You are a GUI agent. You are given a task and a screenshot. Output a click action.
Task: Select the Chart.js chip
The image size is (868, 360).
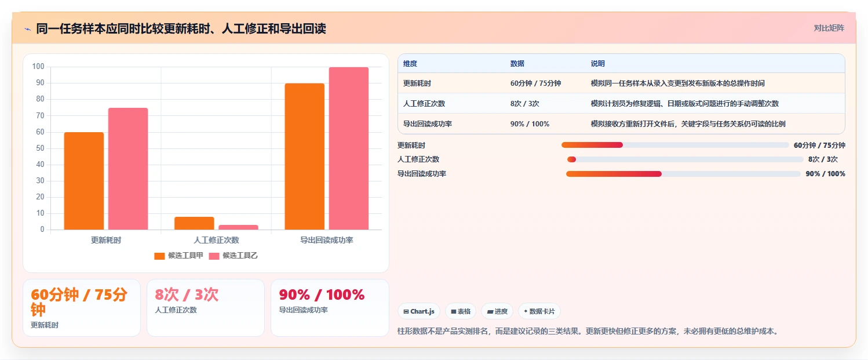tap(420, 311)
